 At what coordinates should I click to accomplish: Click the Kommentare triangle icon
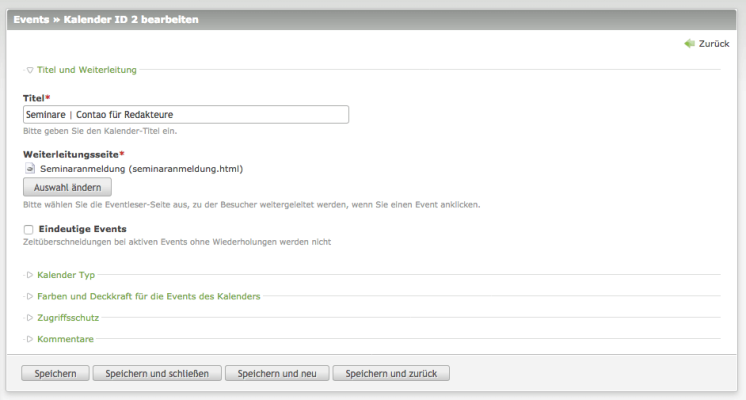30,340
